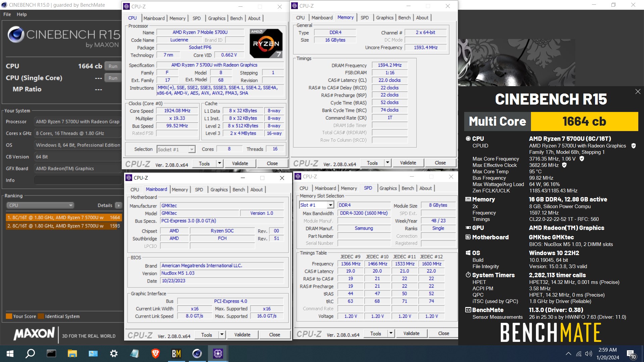Select ranking entry scoring 1664
Image resolution: width=644 pixels, height=362 pixels.
pos(64,218)
